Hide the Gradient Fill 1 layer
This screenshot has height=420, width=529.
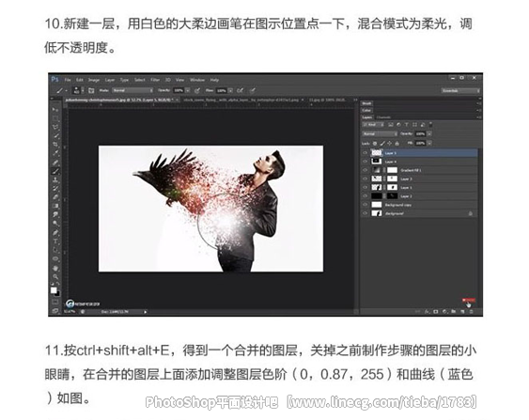tap(365, 170)
